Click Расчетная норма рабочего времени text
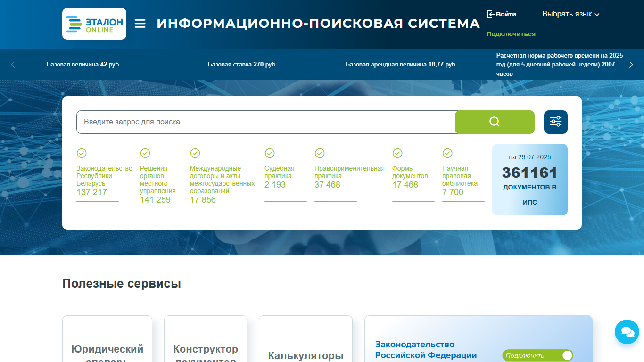Screen dimensions: 644x362 (x=560, y=65)
